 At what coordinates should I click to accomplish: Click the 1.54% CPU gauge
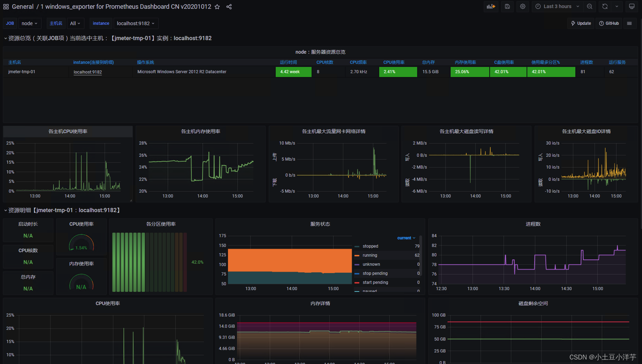pos(81,243)
